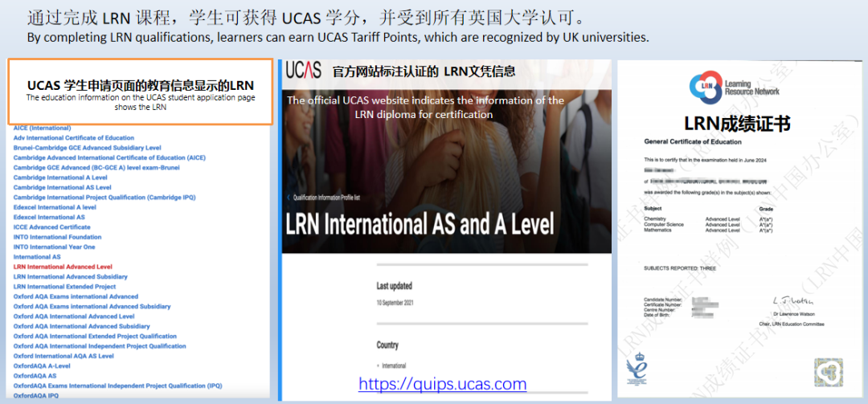This screenshot has height=404, width=868.
Task: Select Oxford AQA International Extended Project Qualification
Action: coord(95,337)
